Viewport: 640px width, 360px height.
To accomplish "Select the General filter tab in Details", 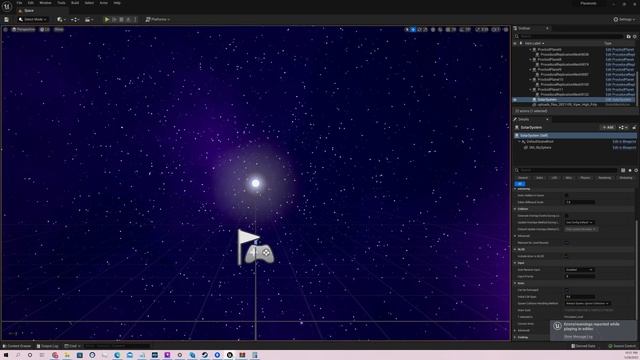I will coord(523,178).
